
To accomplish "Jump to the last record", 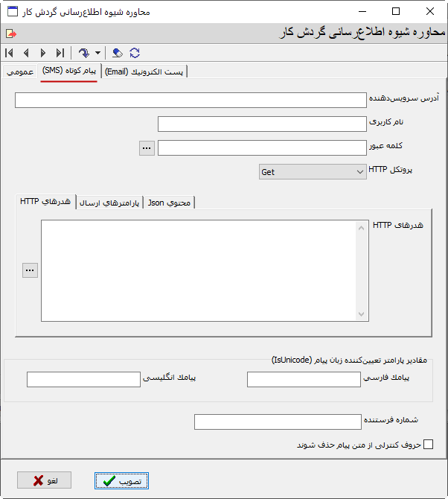I will point(60,53).
